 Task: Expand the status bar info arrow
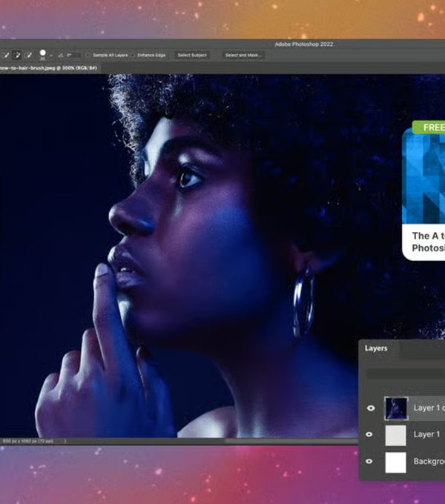point(65,441)
